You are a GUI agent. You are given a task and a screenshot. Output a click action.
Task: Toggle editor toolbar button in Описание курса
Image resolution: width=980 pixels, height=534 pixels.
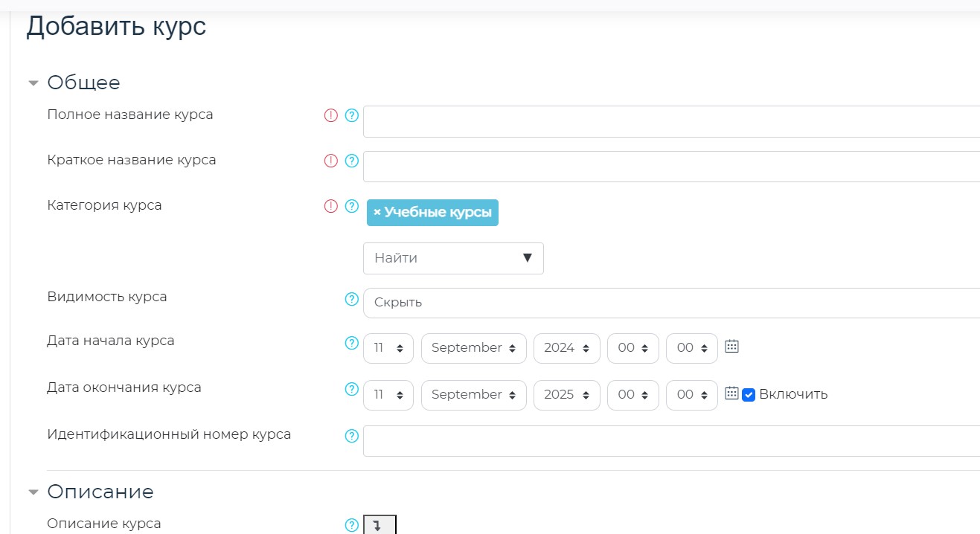click(379, 525)
